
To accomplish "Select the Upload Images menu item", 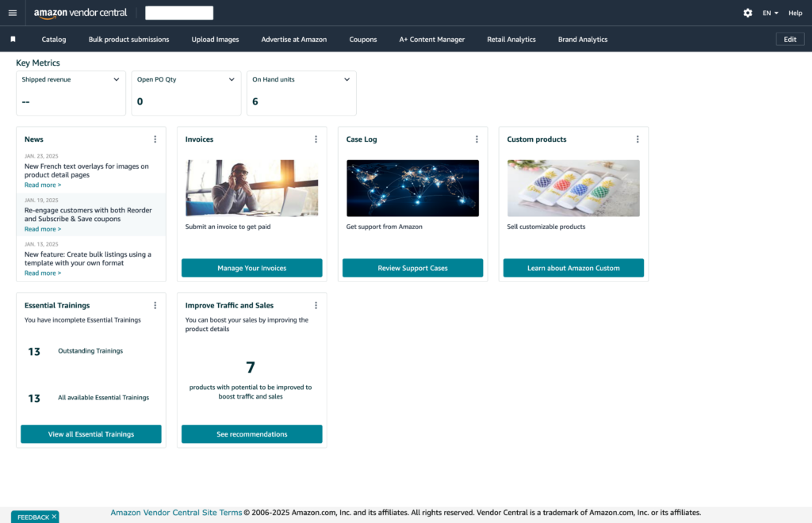I will 215,40.
